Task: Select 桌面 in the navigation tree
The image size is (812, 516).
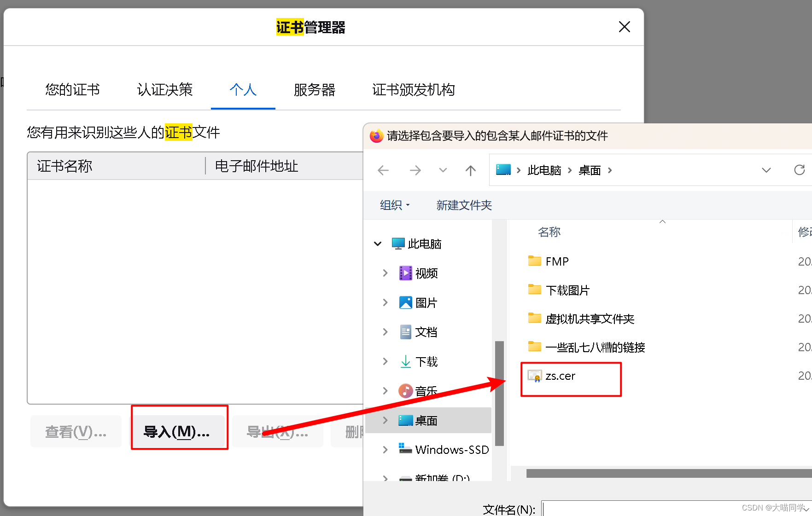Action: tap(426, 420)
